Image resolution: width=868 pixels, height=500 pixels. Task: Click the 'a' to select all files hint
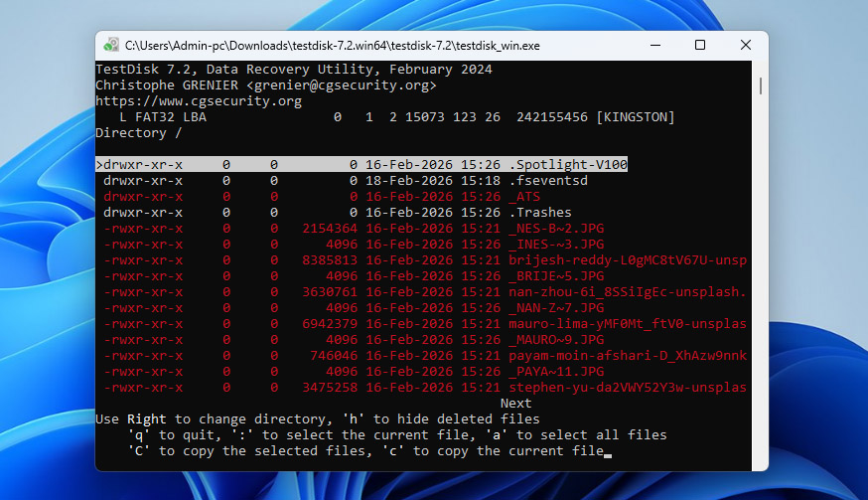pos(576,435)
